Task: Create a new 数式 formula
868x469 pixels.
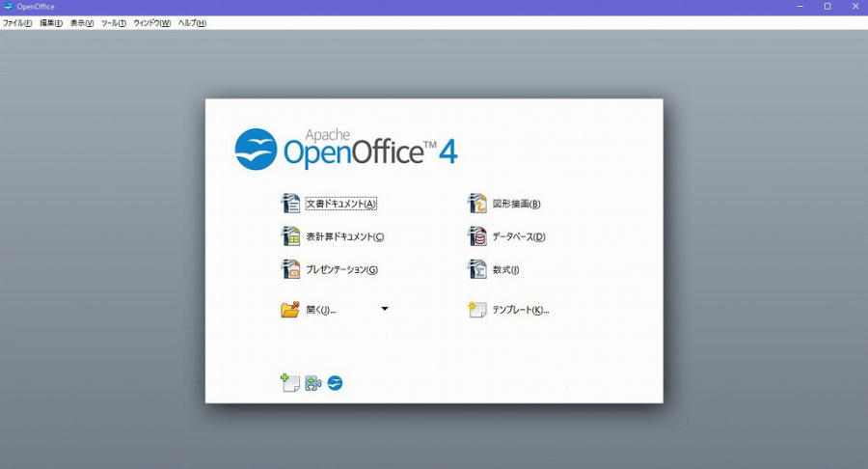Action: coord(505,269)
